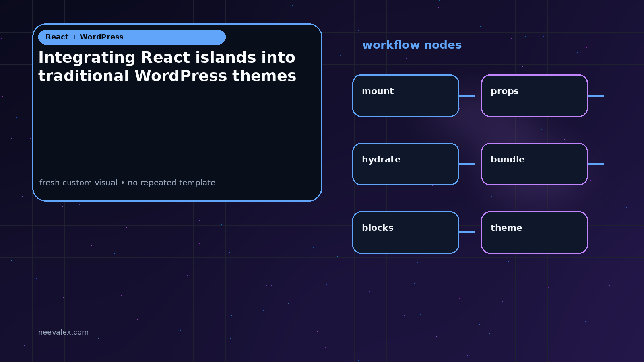Open the hydrate node card
Screen dimensions: 644x362
(406, 164)
